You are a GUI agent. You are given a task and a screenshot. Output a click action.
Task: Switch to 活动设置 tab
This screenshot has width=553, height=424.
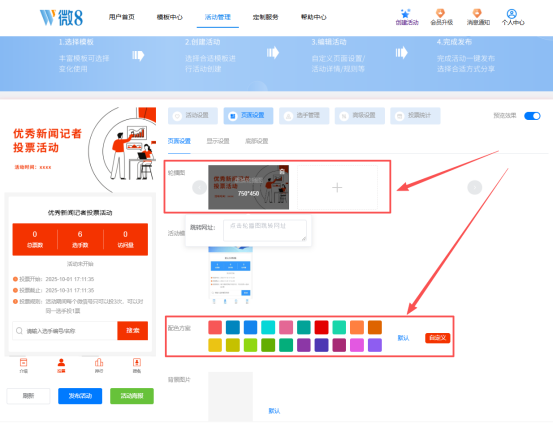(x=193, y=116)
